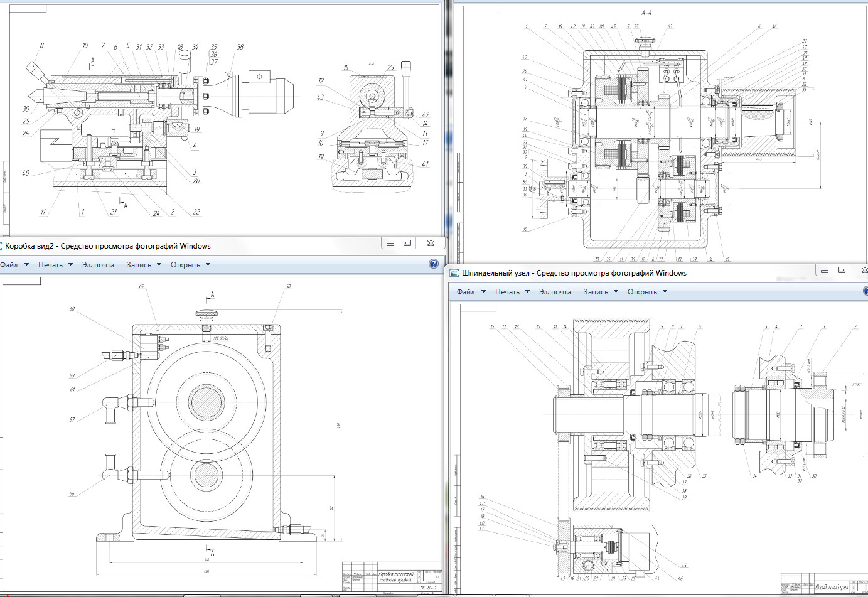
Task: Click the A-A gearbox section drawing window
Action: pos(660,133)
